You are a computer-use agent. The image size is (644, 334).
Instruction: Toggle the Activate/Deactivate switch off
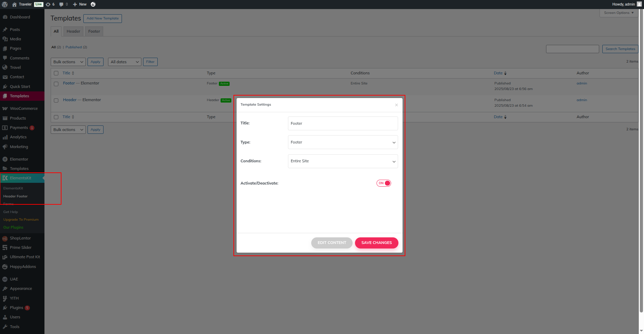[383, 183]
